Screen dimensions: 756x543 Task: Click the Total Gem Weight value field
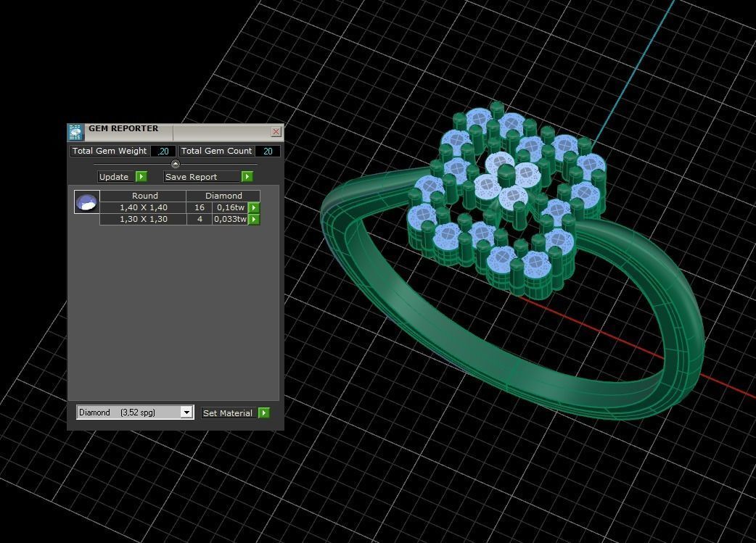tap(163, 152)
